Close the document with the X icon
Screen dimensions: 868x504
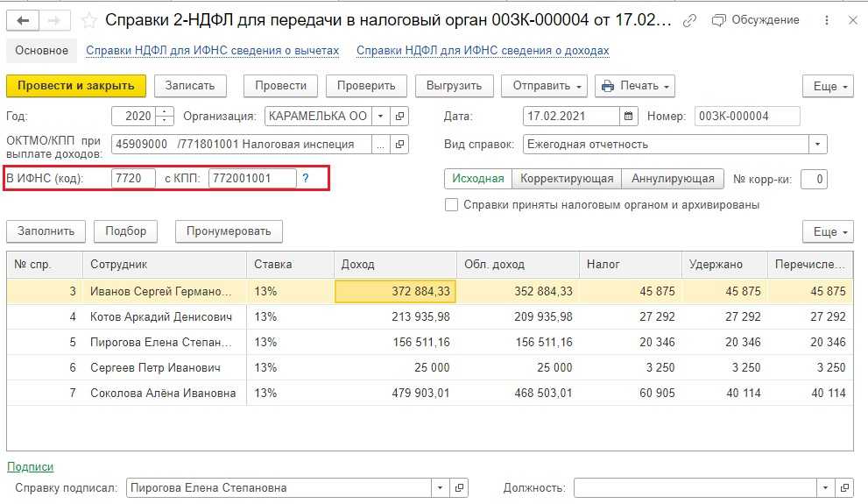point(853,20)
